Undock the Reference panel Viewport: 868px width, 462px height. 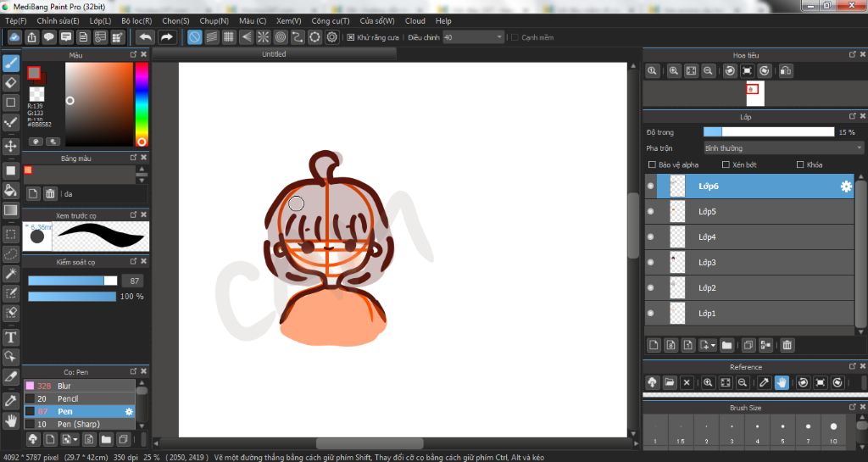(853, 366)
